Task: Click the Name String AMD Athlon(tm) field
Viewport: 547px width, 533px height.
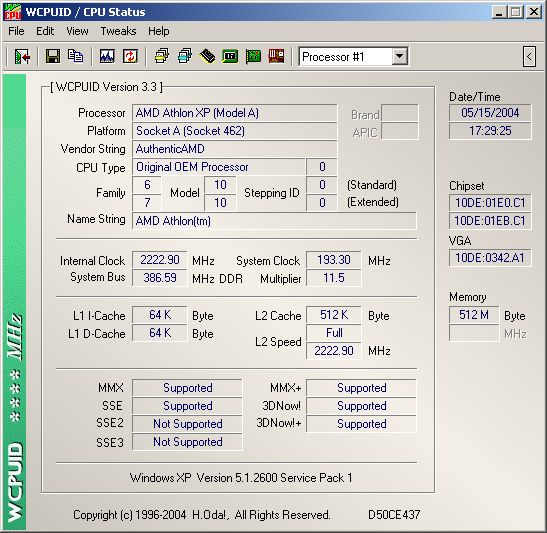Action: [x=274, y=221]
